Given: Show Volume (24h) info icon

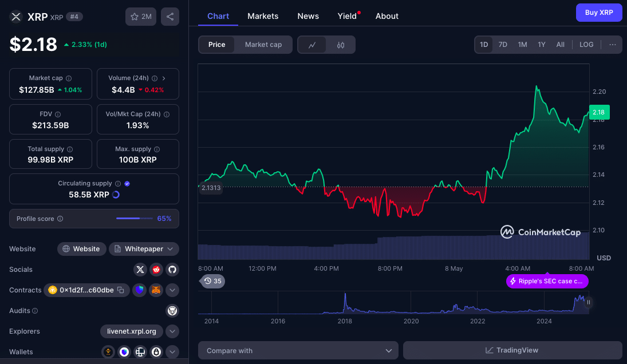Looking at the screenshot, I should pyautogui.click(x=155, y=78).
